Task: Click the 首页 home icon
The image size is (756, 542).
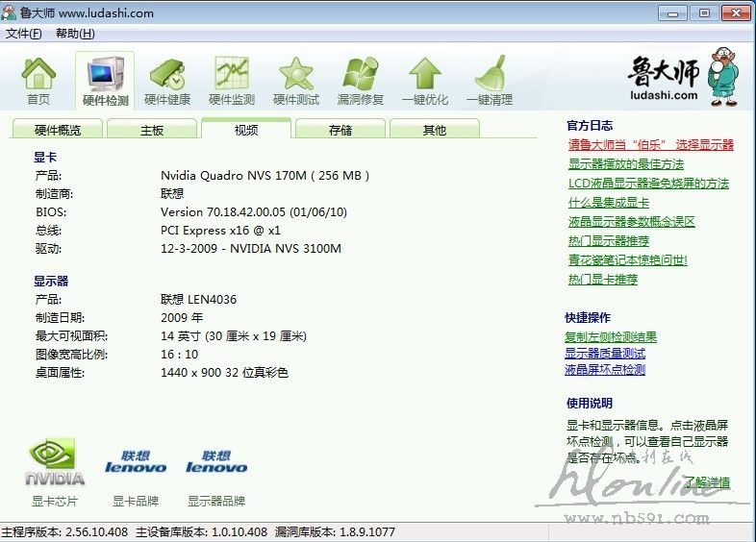Action: (38, 75)
